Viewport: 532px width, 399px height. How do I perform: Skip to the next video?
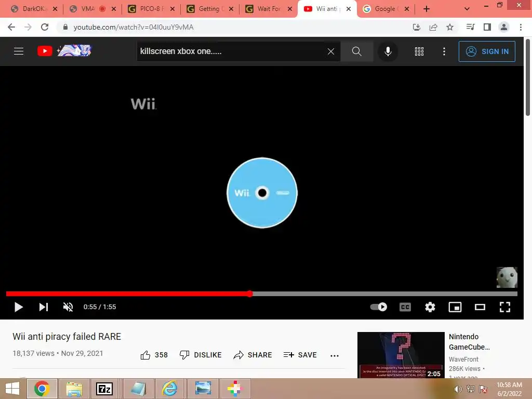[x=44, y=307]
